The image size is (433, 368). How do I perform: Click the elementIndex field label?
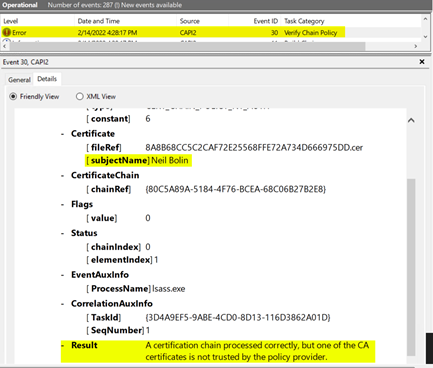(x=119, y=260)
